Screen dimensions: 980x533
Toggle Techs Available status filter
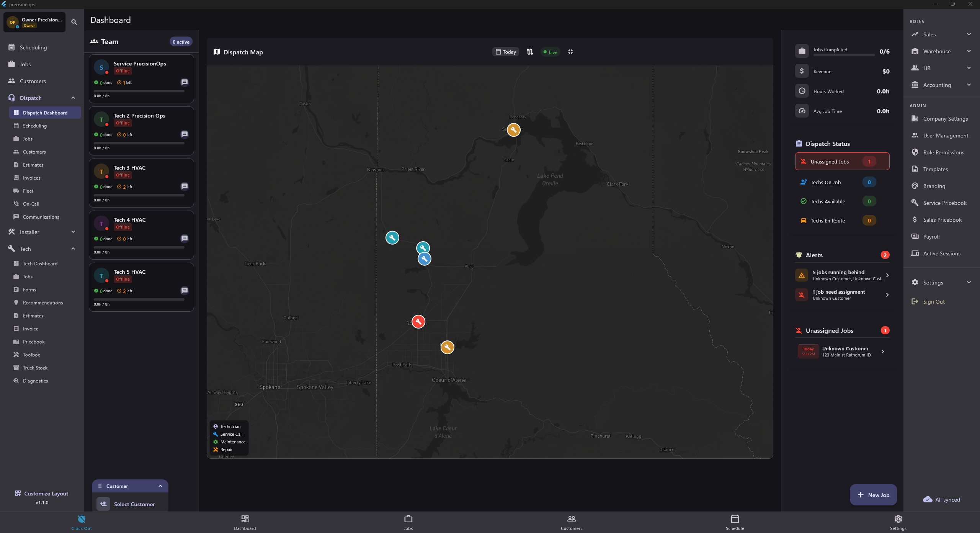tap(842, 201)
